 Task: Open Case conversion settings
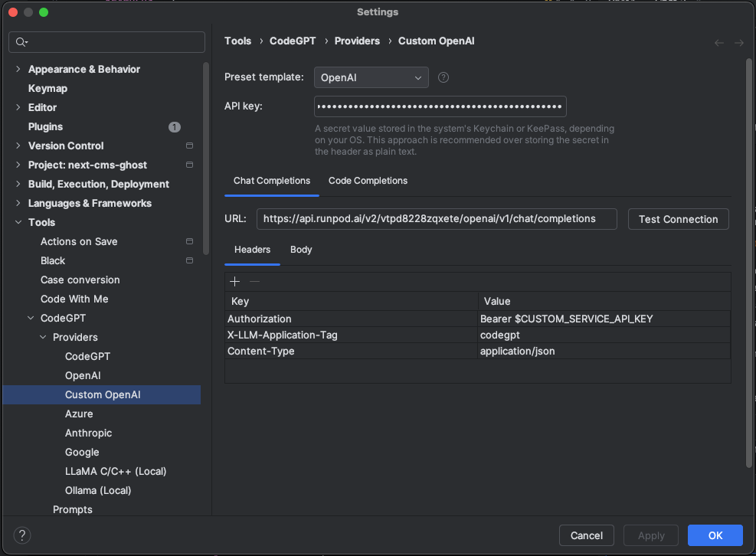point(80,280)
